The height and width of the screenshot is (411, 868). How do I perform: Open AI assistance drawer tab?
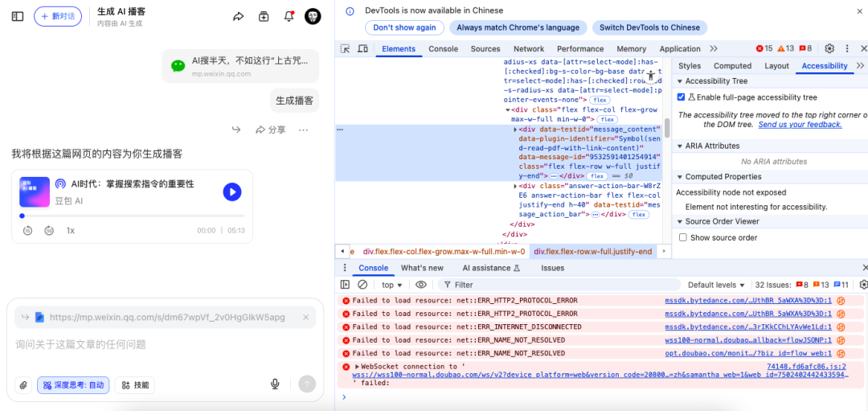pos(491,268)
